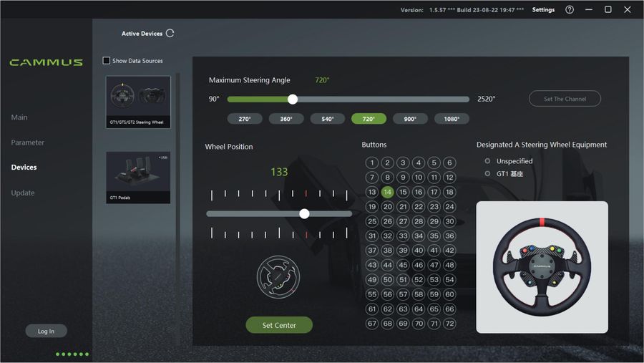
Task: Open the Parameter section
Action: tap(27, 142)
